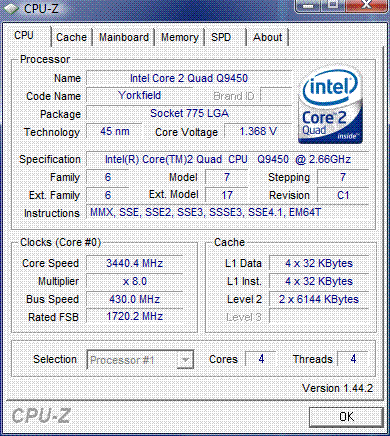Click the Rated FSB value field

coord(134,316)
